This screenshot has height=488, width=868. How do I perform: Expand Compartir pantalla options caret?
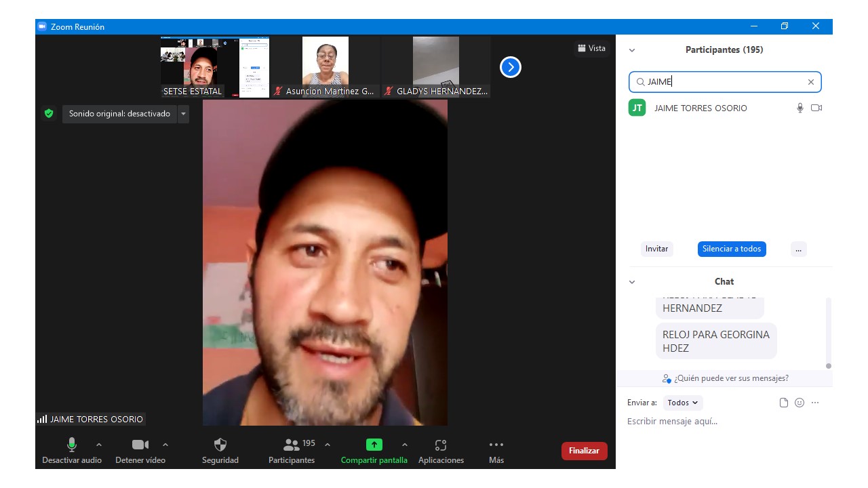coord(405,445)
